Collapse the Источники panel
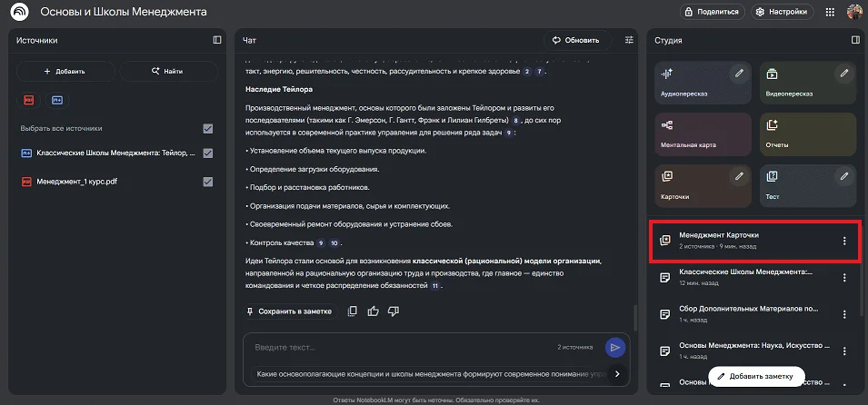The width and height of the screenshot is (868, 405). click(216, 40)
